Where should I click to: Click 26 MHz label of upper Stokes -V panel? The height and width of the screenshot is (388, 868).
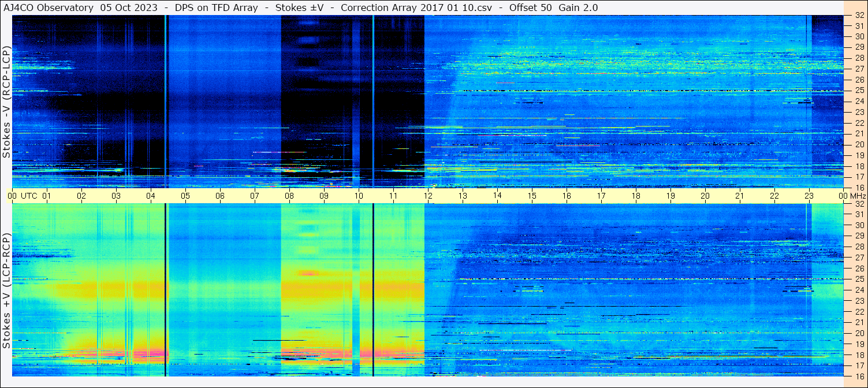point(859,80)
